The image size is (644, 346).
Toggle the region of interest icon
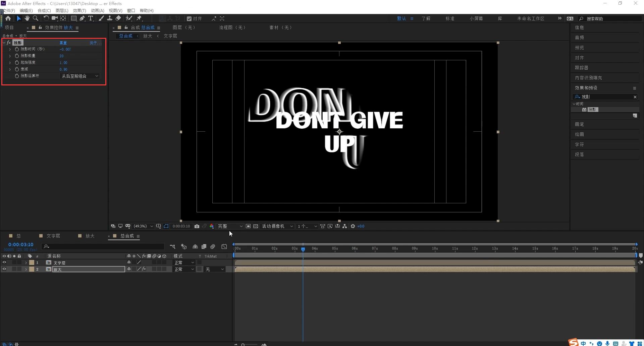coord(248,226)
